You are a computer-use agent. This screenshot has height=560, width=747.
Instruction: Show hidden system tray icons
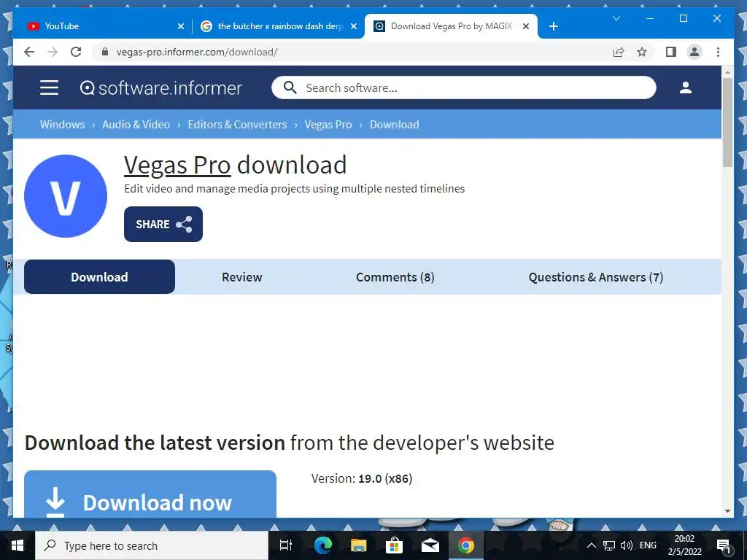[x=591, y=545]
